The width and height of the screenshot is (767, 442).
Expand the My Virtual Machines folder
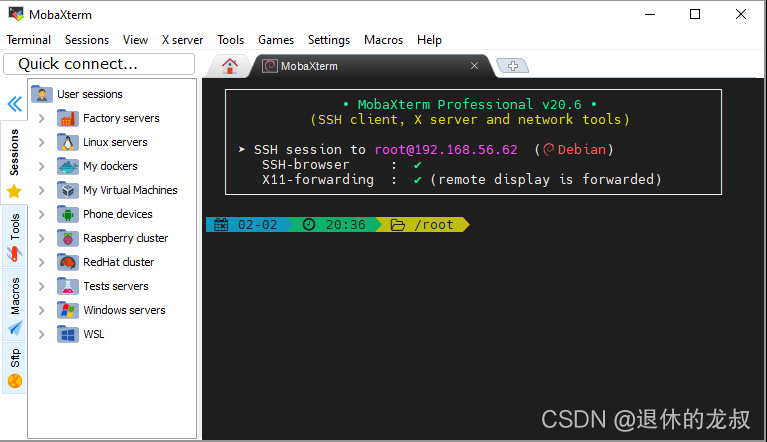click(x=42, y=190)
